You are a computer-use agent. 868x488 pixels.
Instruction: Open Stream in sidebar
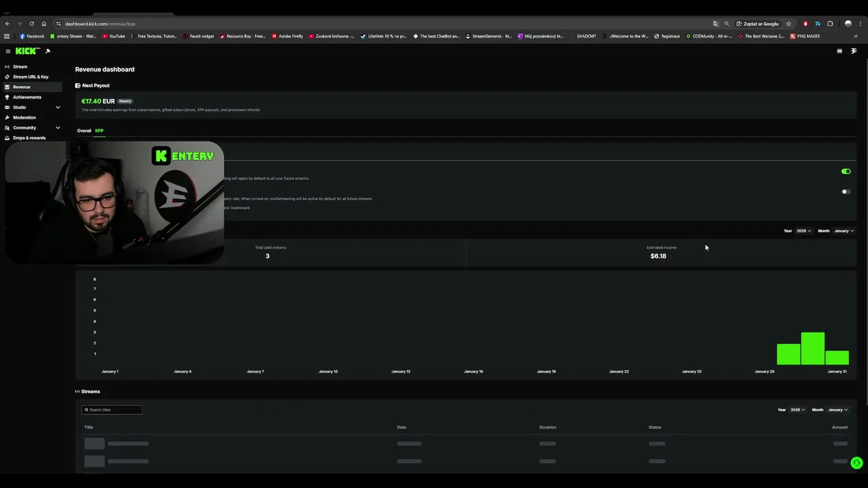pos(20,66)
